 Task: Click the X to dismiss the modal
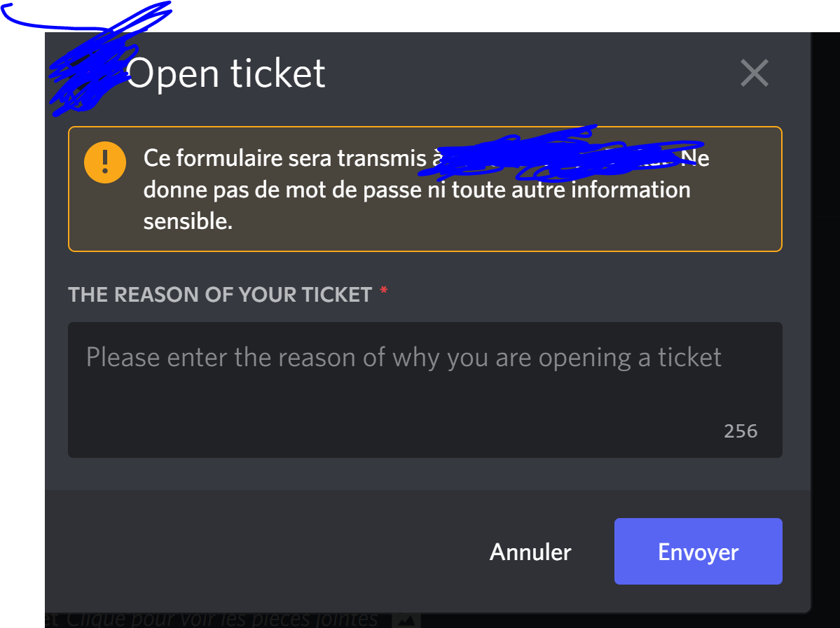(x=754, y=73)
